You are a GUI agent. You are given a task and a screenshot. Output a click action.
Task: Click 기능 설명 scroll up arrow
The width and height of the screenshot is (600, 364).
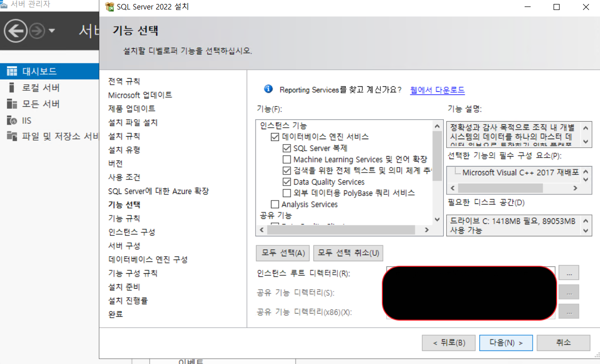point(587,127)
